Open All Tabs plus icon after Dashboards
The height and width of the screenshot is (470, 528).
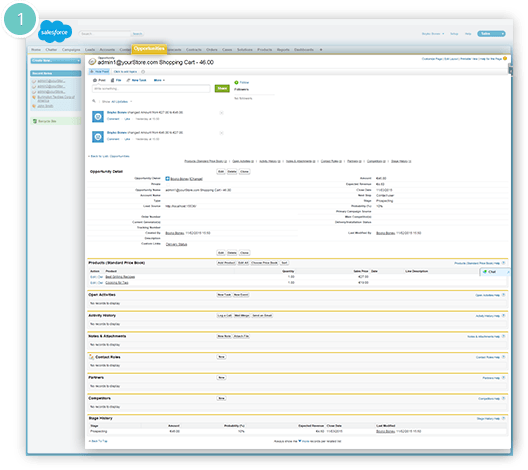click(321, 50)
